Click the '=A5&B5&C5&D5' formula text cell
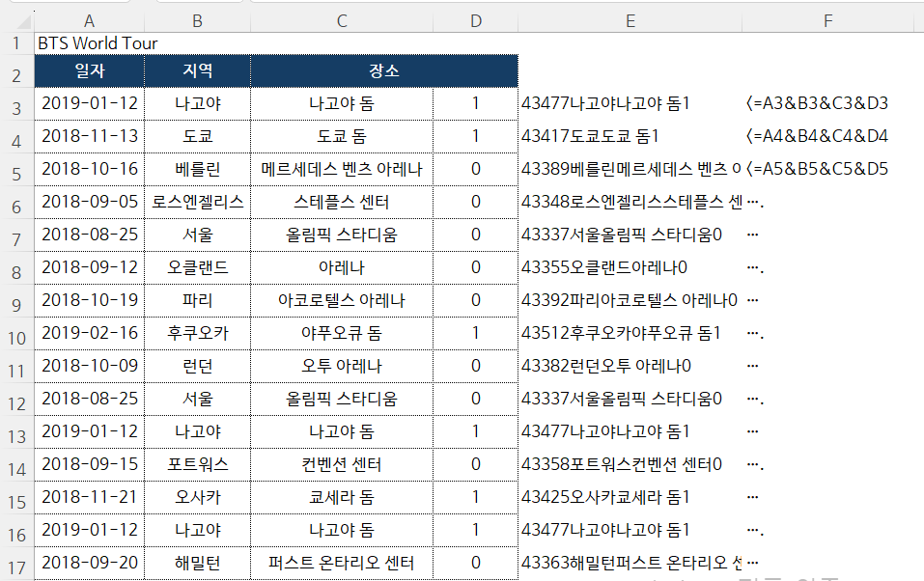 point(828,169)
